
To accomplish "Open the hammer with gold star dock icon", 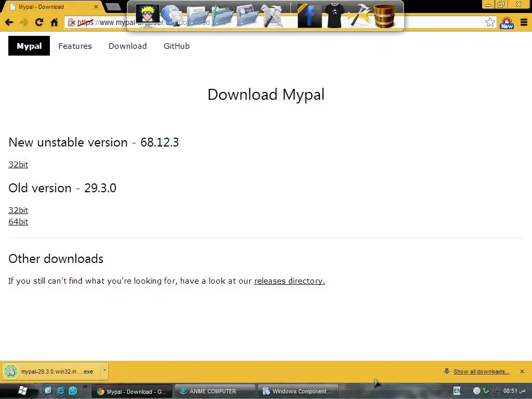I will point(360,15).
